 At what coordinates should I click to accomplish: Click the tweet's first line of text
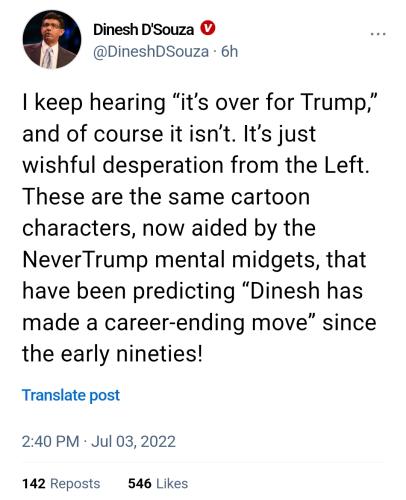coord(200,103)
